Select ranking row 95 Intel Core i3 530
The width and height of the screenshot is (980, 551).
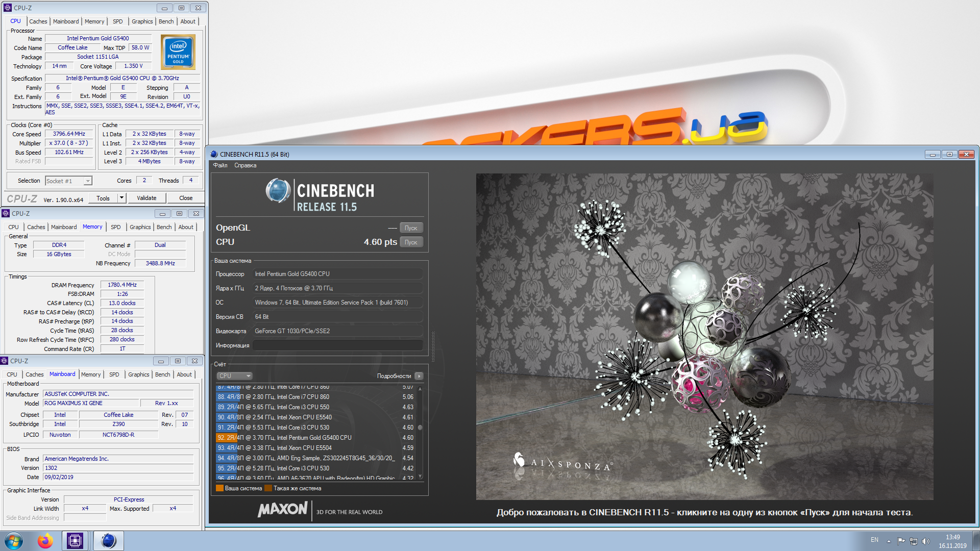click(x=315, y=468)
